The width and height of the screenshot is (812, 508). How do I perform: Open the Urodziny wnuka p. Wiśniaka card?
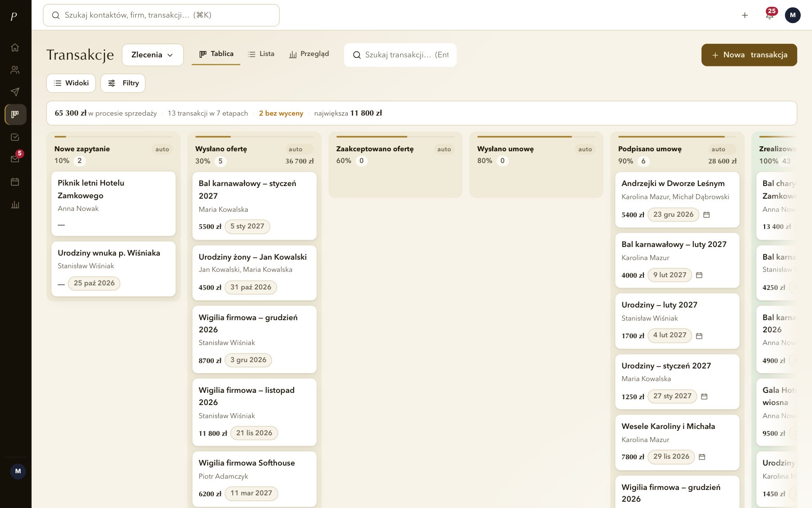(113, 269)
